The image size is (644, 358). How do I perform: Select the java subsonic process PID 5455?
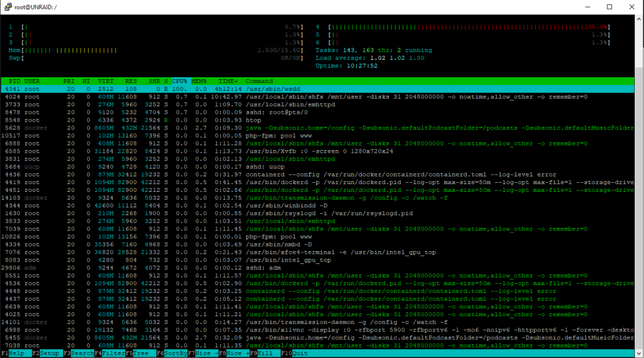pos(317,338)
